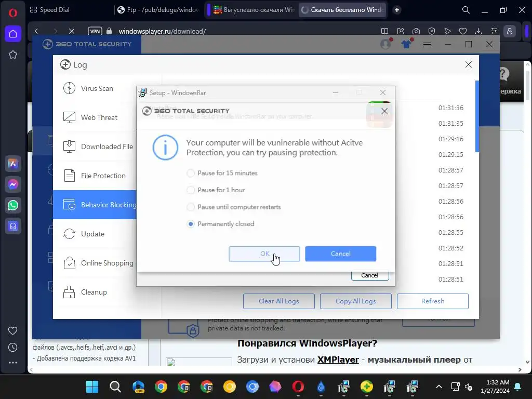Select Pause for 1 hour option
This screenshot has width=532, height=399.
coord(216,190)
